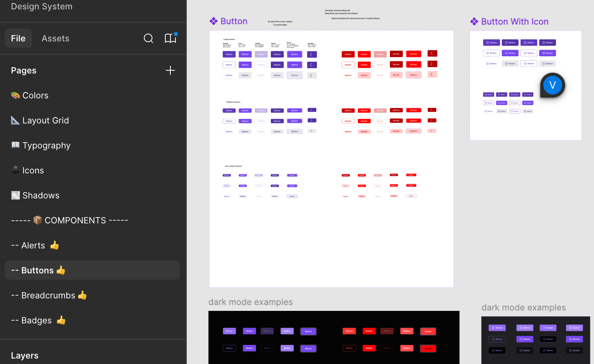Click the Pages section header

[x=24, y=70]
